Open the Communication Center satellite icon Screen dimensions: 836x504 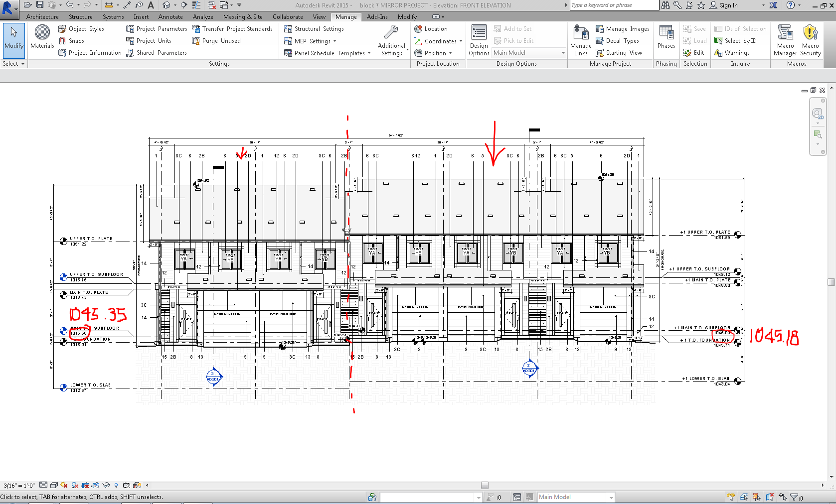689,5
